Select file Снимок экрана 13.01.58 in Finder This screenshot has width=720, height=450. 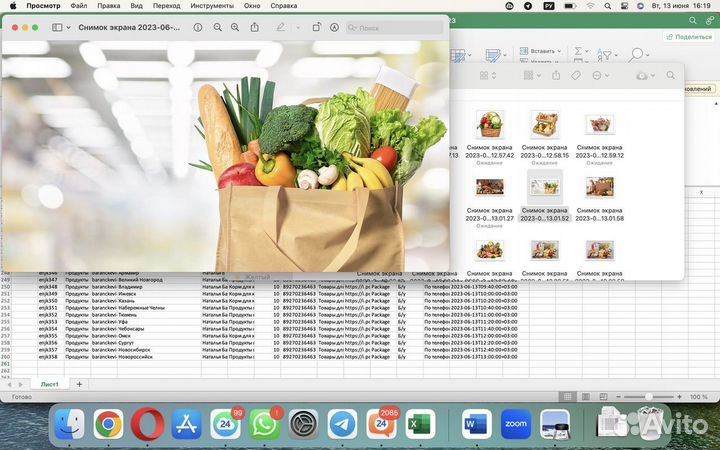pos(600,197)
